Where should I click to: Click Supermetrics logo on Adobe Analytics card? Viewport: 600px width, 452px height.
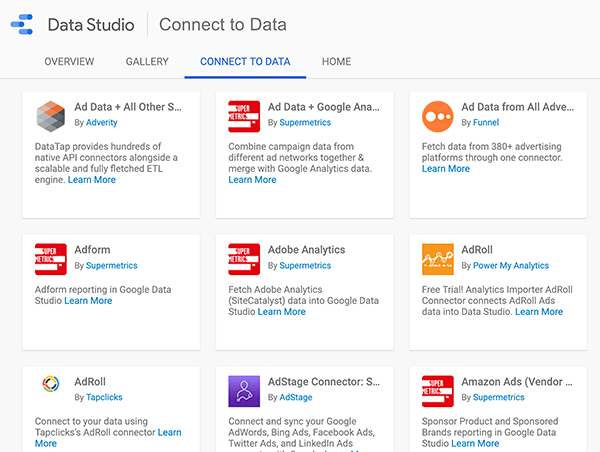coord(244,259)
